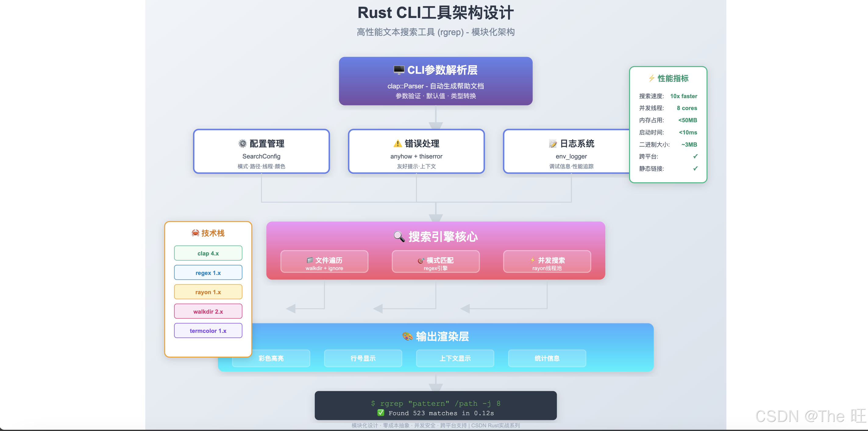Screen dimensions: 868x431
Task: Click the monitor icon beside CLI参数解析层
Action: click(x=399, y=70)
